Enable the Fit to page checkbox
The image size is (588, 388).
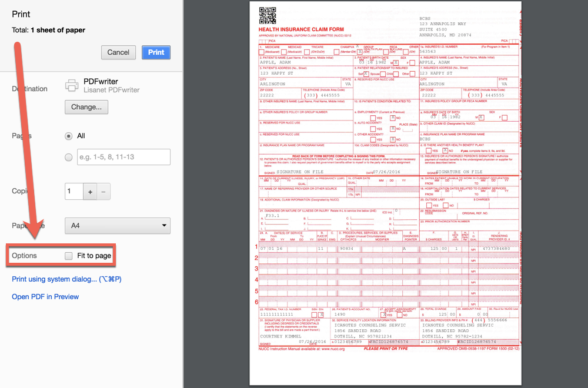point(69,256)
